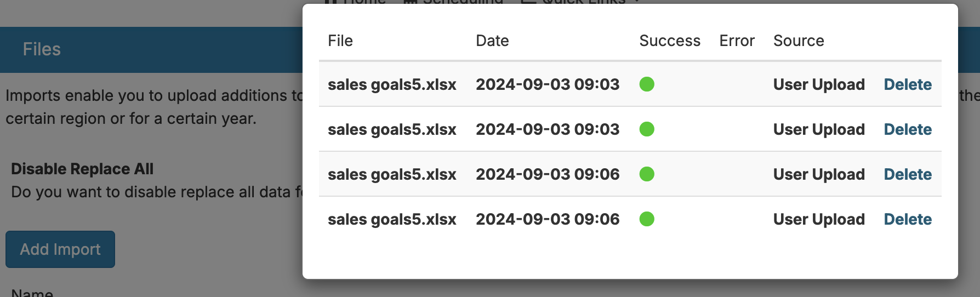This screenshot has height=297, width=980.
Task: Select the Success column header
Action: click(x=670, y=41)
